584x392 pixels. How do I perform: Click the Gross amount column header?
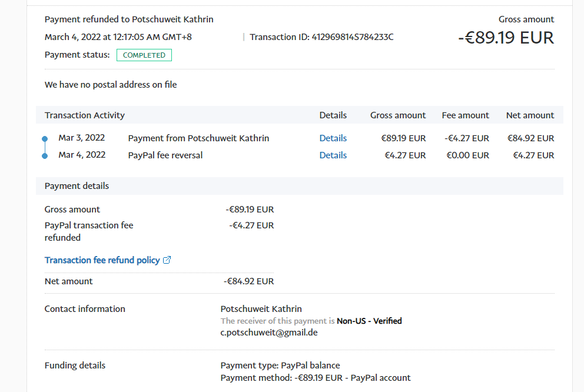[397, 115]
